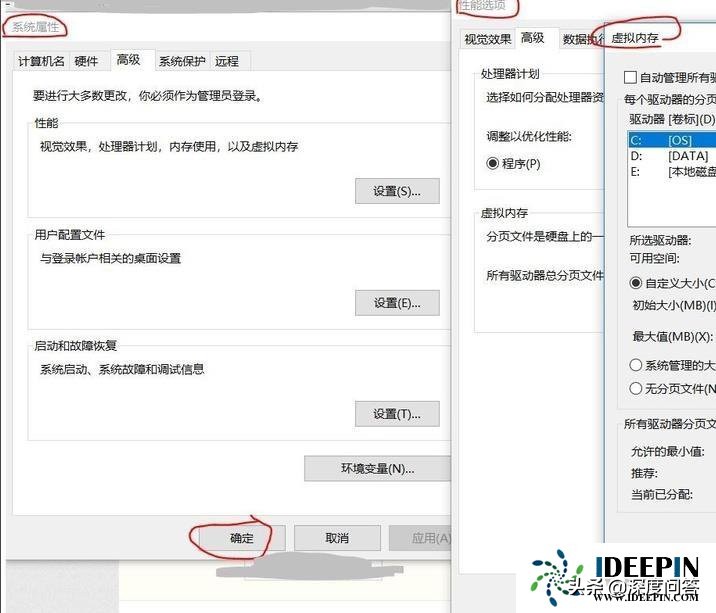This screenshot has width=716, height=613.
Task: Select drive D: [DATA] in list
Action: tap(672, 156)
